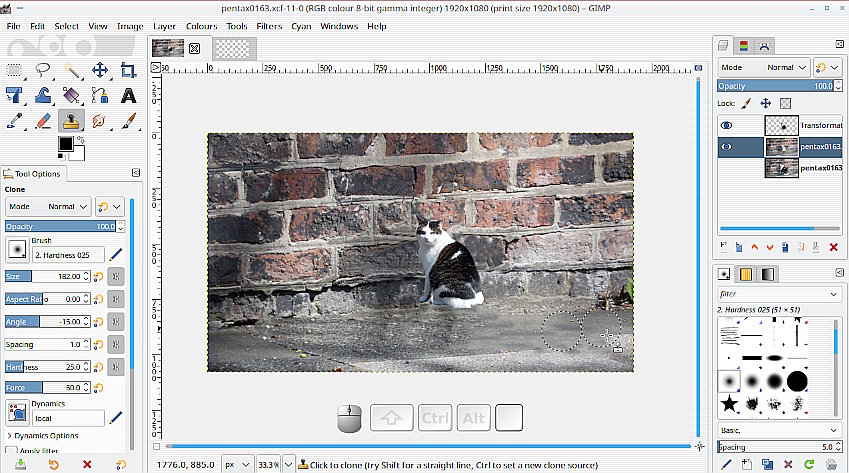The width and height of the screenshot is (849, 473).
Task: Click the black foreground colour swatch
Action: point(65,144)
